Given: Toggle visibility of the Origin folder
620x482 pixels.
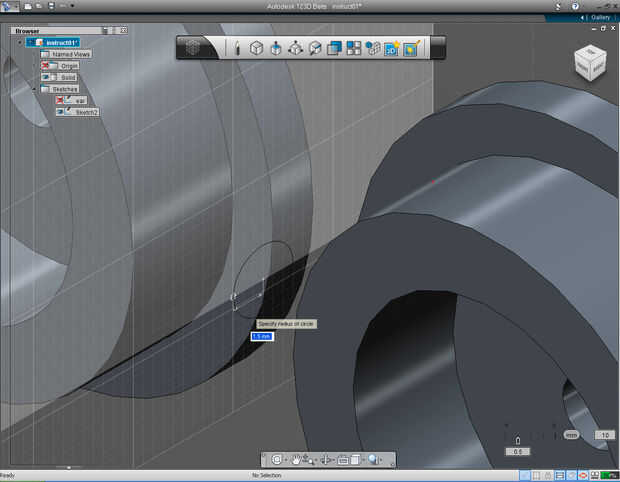Looking at the screenshot, I should [46, 65].
